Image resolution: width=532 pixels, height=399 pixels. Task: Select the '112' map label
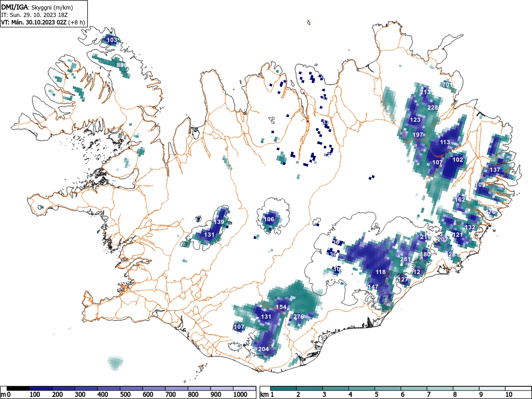(415, 272)
